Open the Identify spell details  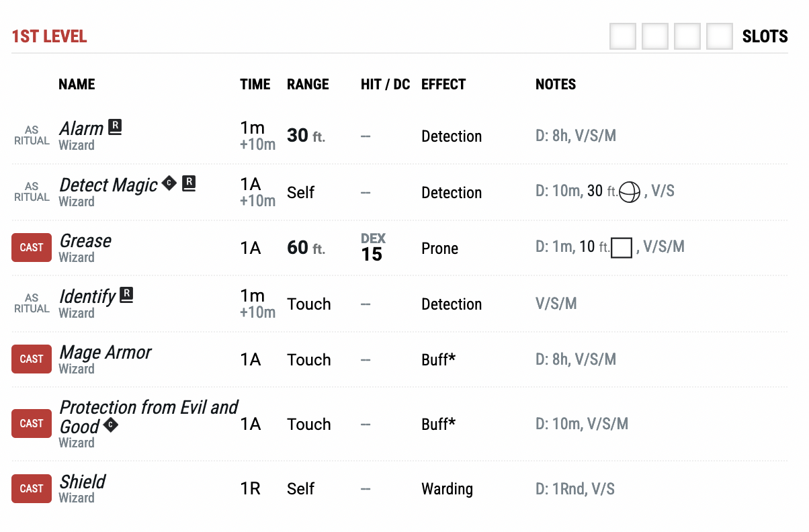pos(87,296)
